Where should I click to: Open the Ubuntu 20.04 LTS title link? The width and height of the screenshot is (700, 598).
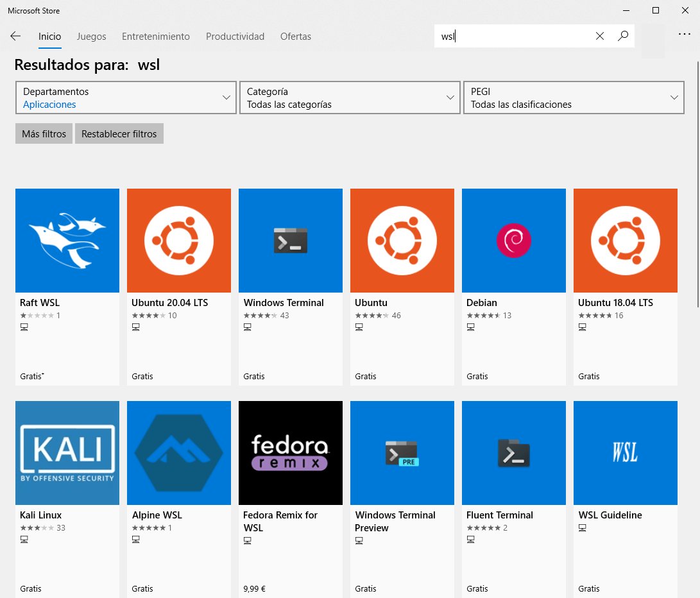coord(169,303)
